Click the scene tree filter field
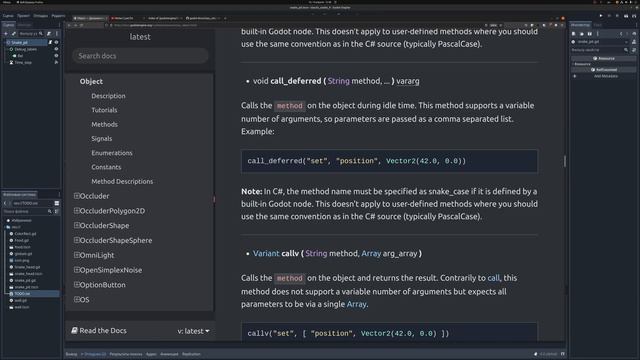640x360 pixels. 31,33
